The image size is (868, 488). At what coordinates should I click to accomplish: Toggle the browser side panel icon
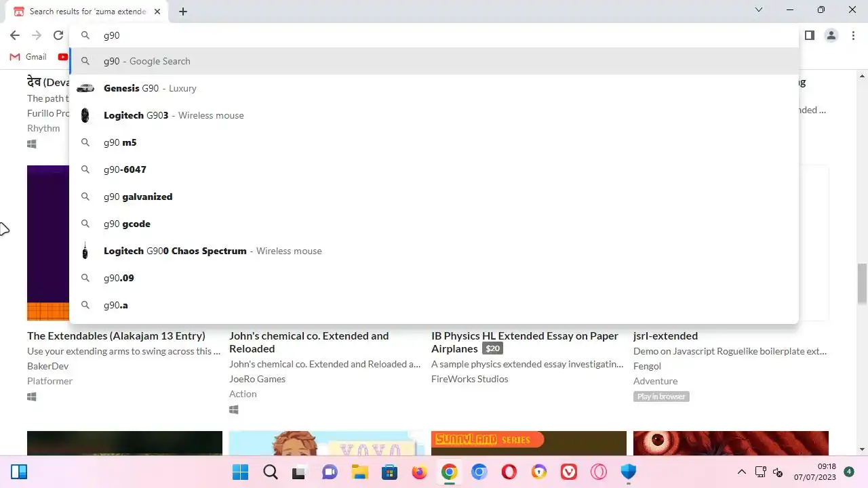click(x=810, y=35)
